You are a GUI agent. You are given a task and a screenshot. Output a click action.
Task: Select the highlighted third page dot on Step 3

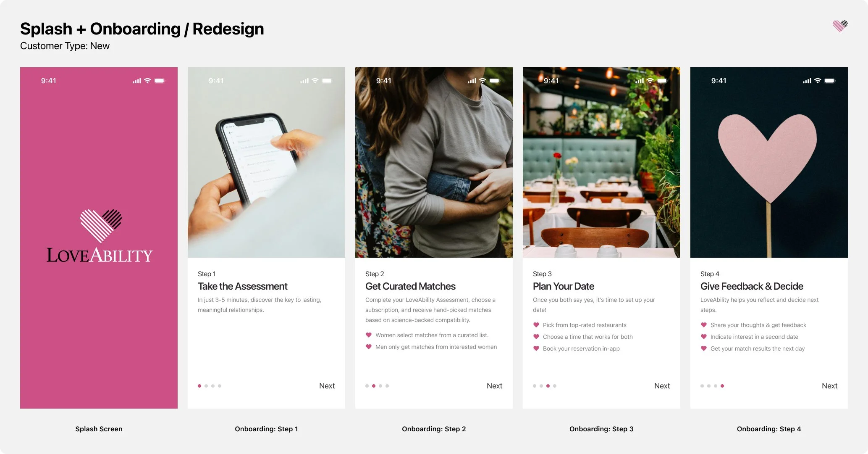548,386
